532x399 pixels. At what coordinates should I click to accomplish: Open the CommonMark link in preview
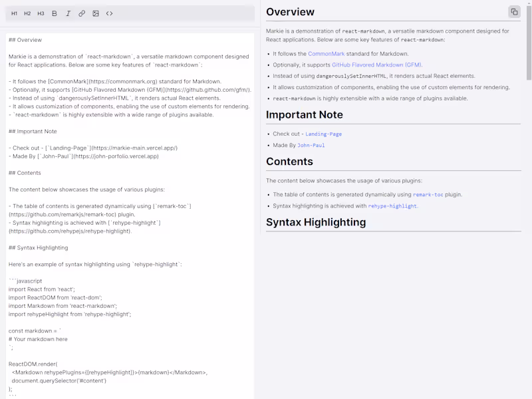(326, 54)
